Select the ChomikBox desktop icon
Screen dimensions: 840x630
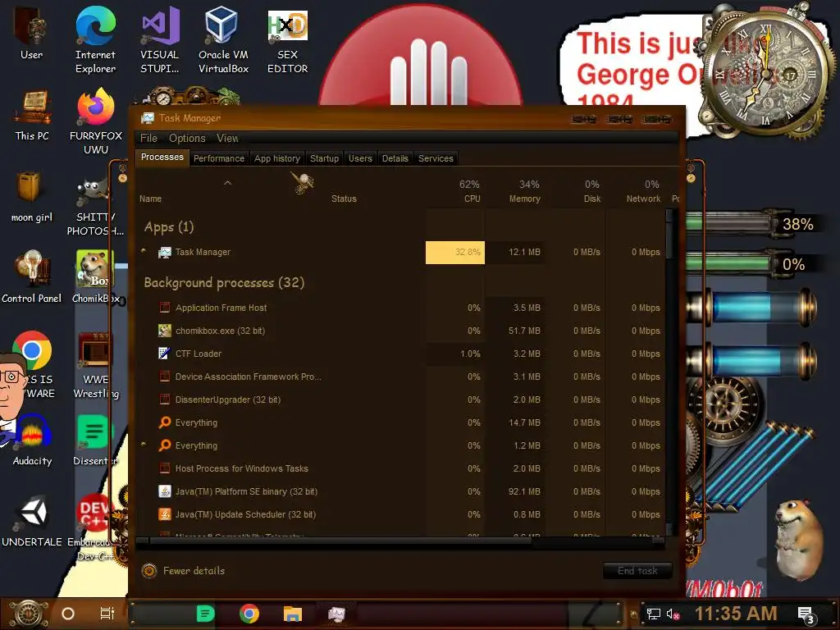click(x=95, y=277)
